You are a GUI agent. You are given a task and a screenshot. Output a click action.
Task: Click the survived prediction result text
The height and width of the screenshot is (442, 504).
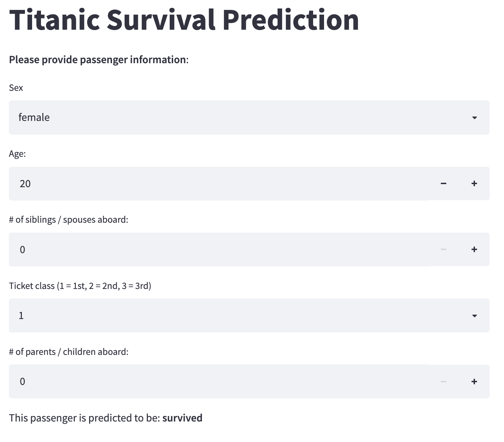point(182,418)
